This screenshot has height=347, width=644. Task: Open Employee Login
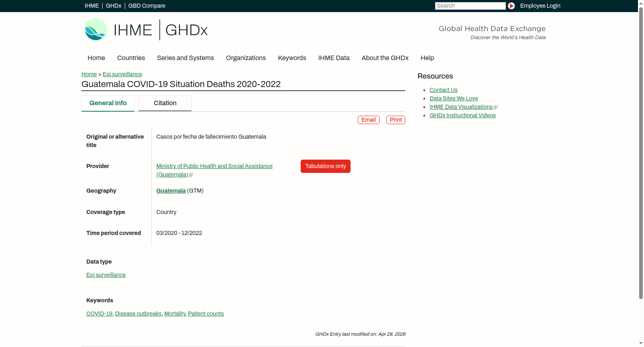pos(540,6)
